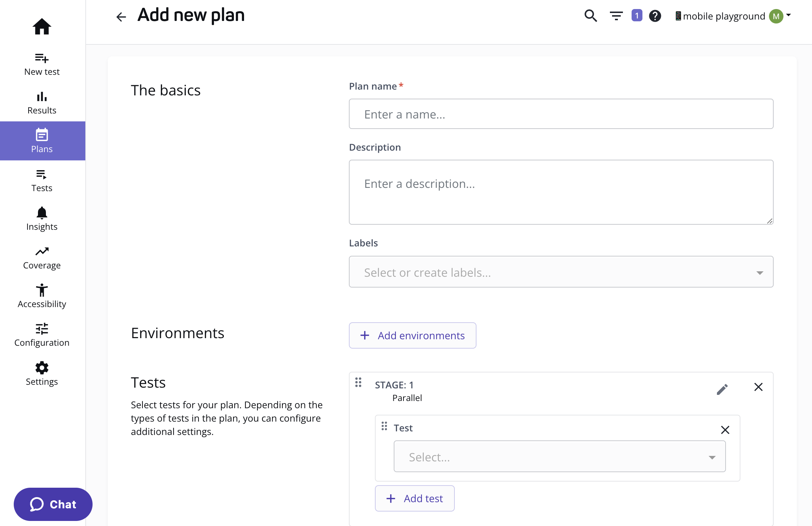Click the back arrow beside Add new plan
812x526 pixels.
[121, 17]
